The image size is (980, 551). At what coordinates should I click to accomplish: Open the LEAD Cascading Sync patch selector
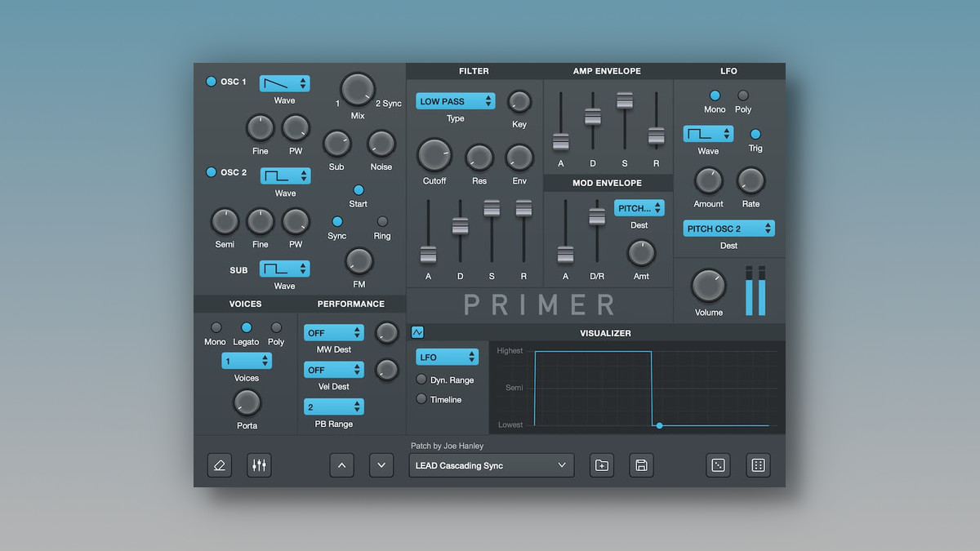(492, 465)
